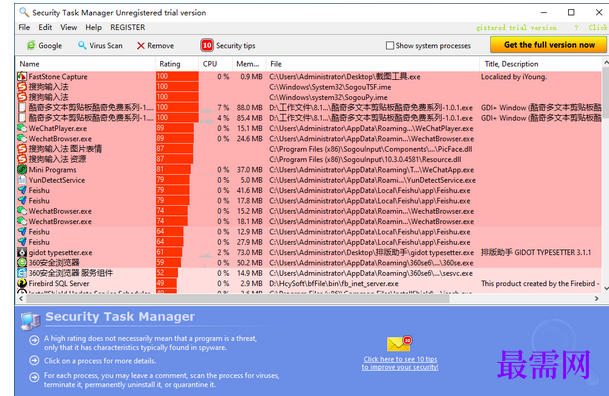Click the vertical scrollbar down arrow
609x396 pixels.
[606, 288]
